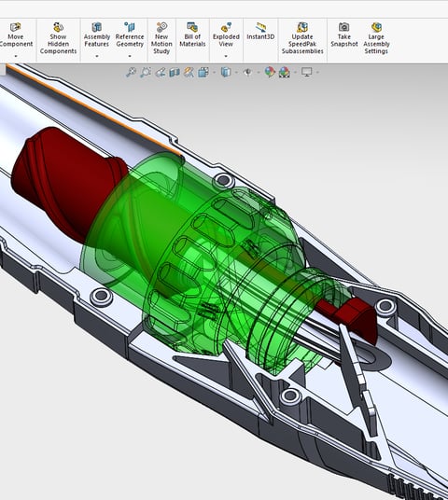The image size is (448, 500).
Task: Select the Zoom to Area tool
Action: click(x=146, y=72)
